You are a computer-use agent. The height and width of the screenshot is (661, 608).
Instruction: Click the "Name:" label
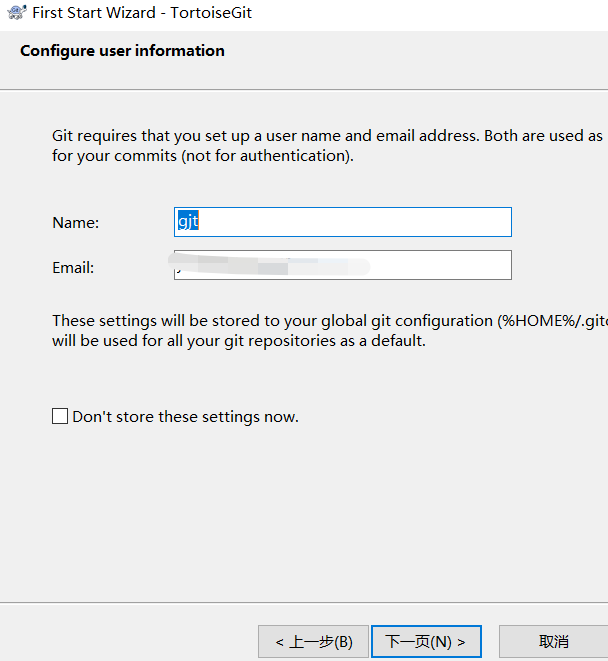pyautogui.click(x=75, y=223)
